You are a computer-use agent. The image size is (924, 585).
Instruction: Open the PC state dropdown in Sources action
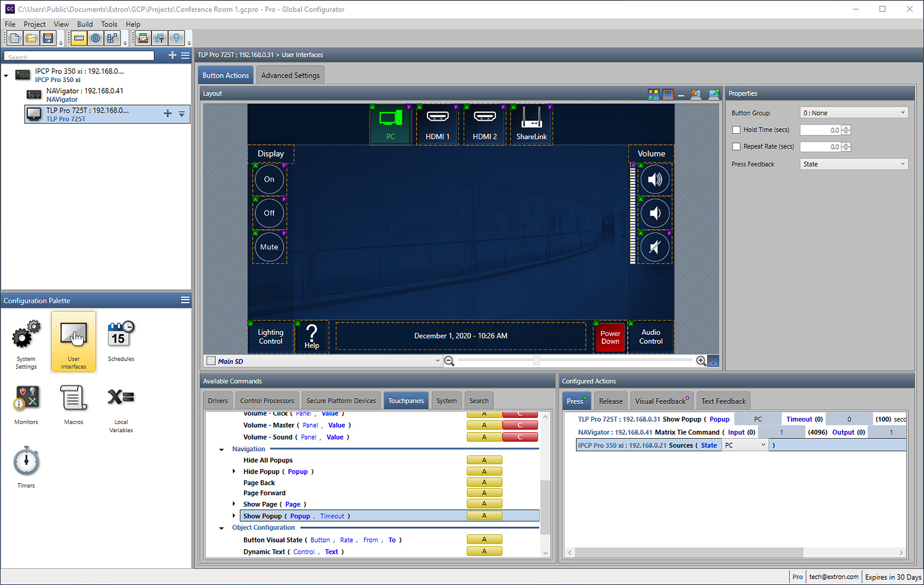pyautogui.click(x=745, y=445)
